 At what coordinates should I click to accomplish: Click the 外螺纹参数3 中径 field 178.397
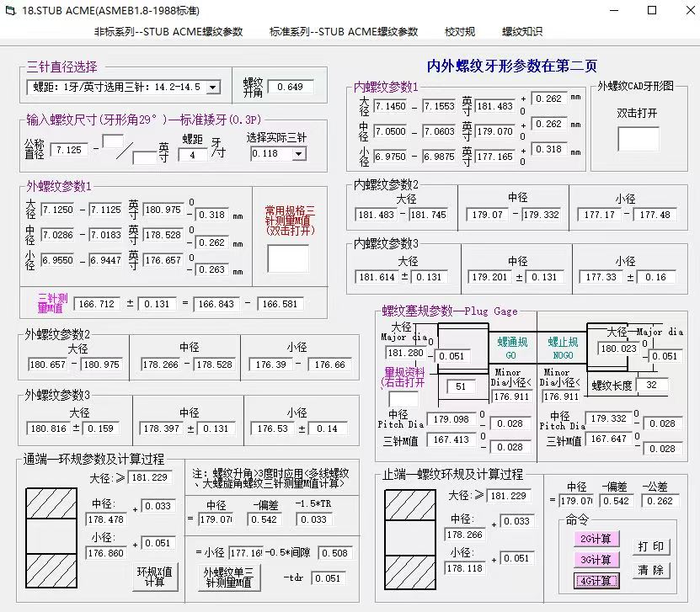162,428
